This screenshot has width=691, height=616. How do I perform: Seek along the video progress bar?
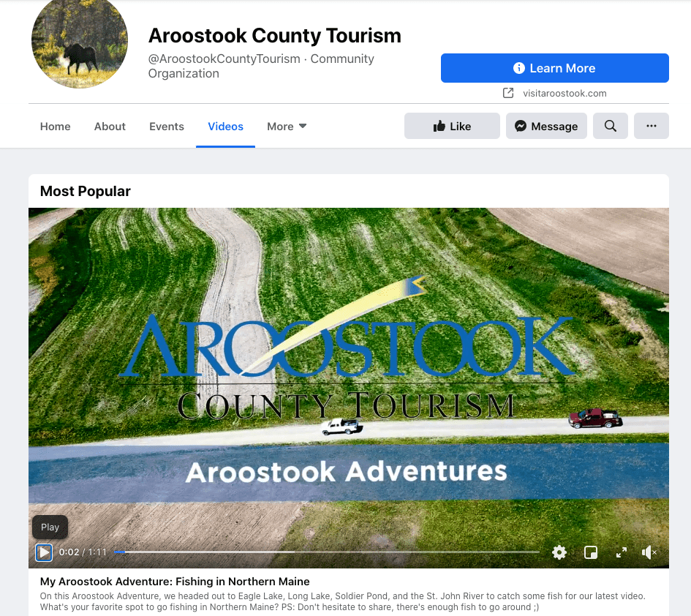click(327, 552)
